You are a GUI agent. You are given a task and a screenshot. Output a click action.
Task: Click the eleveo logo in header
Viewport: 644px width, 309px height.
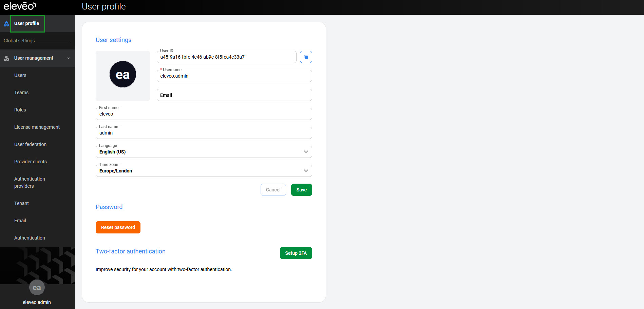(x=20, y=6)
